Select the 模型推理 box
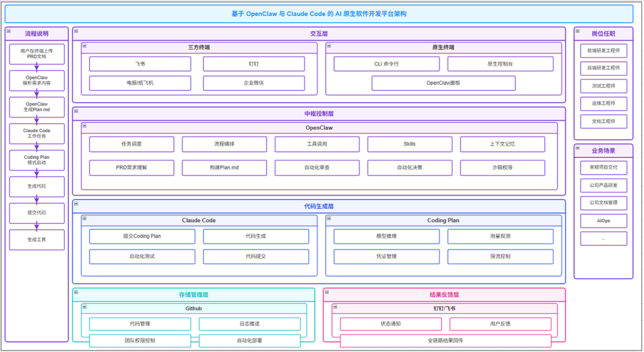 [x=386, y=236]
